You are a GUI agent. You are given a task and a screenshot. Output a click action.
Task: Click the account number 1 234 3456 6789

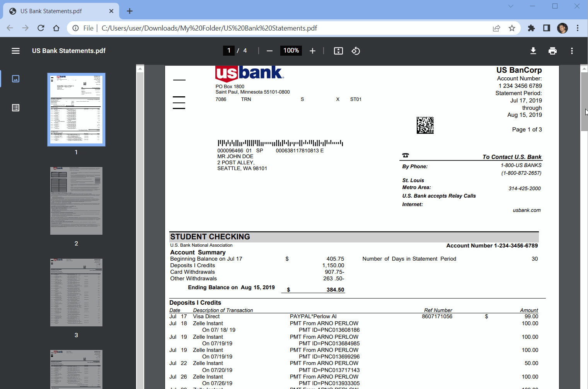point(520,86)
